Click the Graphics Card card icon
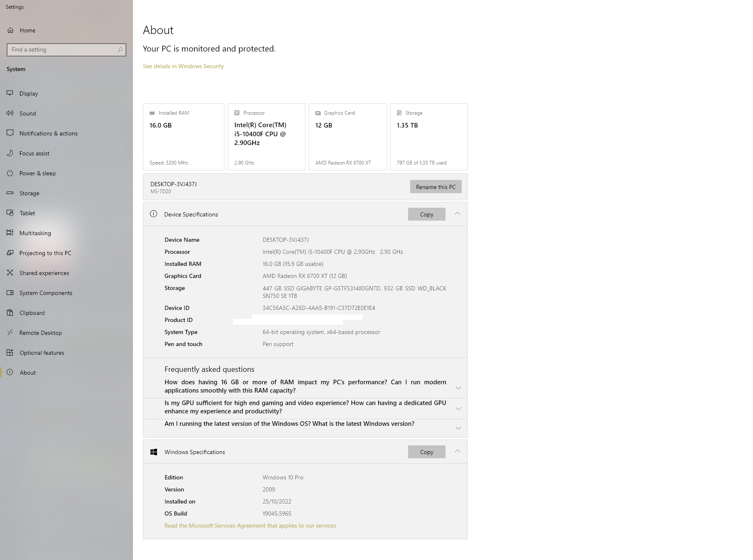 coord(318,113)
